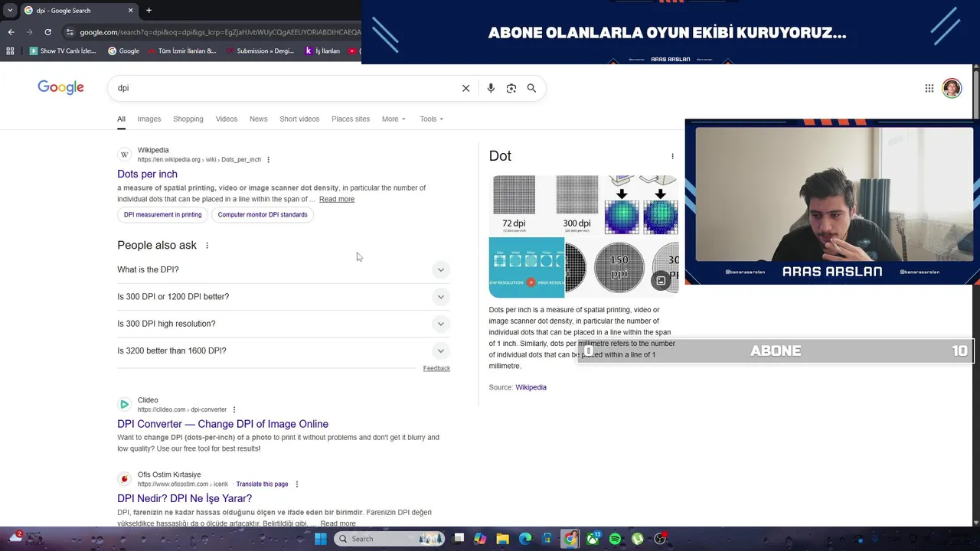Reload the page with the refresh icon

pyautogui.click(x=47, y=32)
